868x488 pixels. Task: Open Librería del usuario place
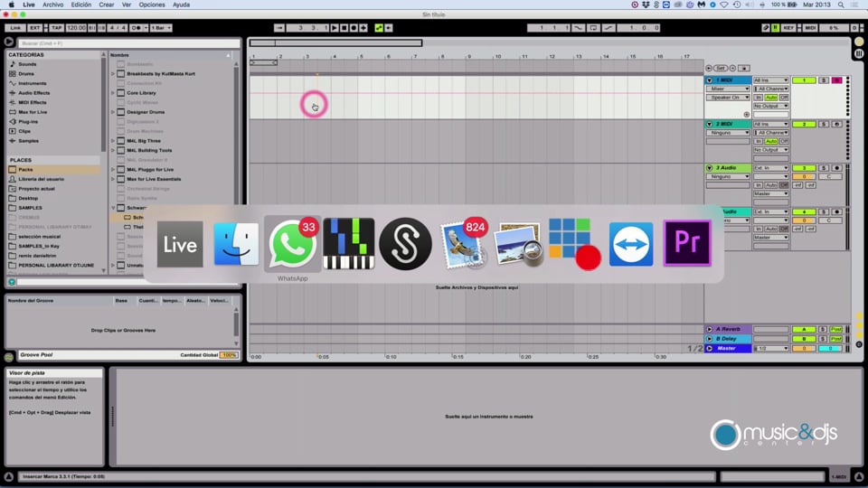point(41,179)
